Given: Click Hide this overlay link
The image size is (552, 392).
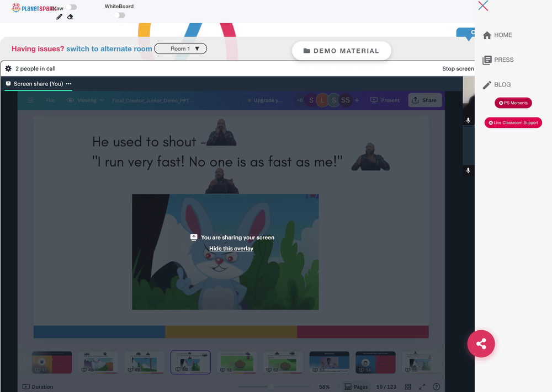Looking at the screenshot, I should (231, 249).
